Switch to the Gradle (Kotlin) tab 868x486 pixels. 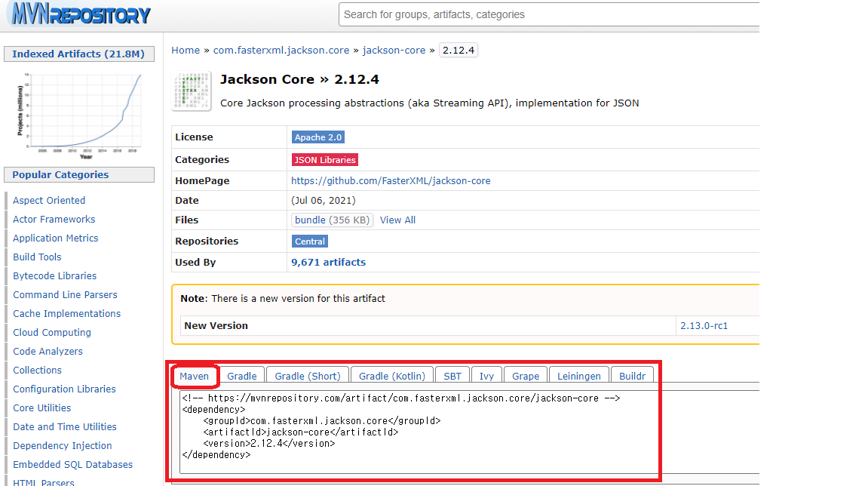pos(392,377)
